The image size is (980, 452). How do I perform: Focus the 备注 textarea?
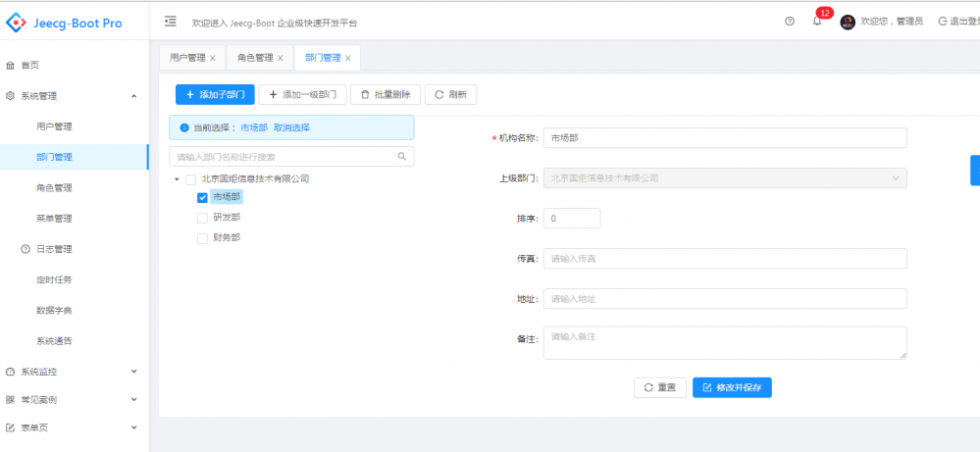pos(725,343)
